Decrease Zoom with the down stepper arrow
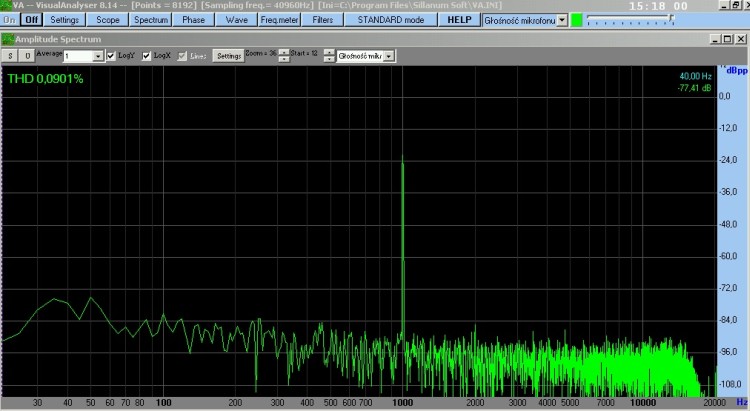The width and height of the screenshot is (750, 411). [x=284, y=59]
